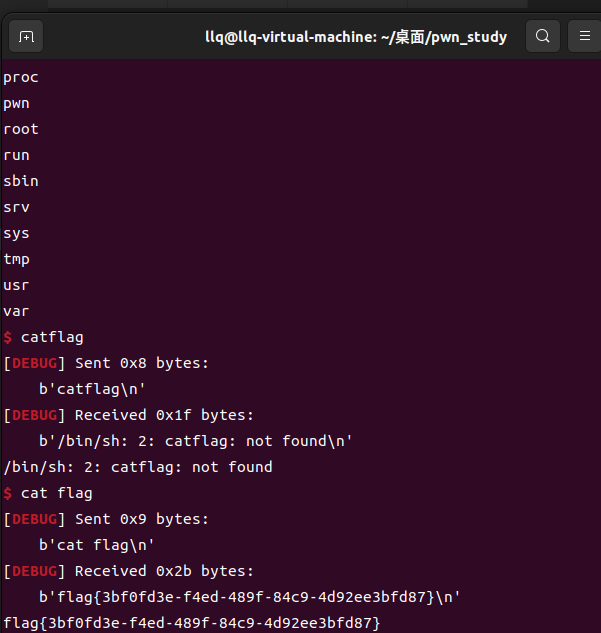Click the b'cat flag\n' payload text
The width and height of the screenshot is (601, 633).
(x=97, y=545)
